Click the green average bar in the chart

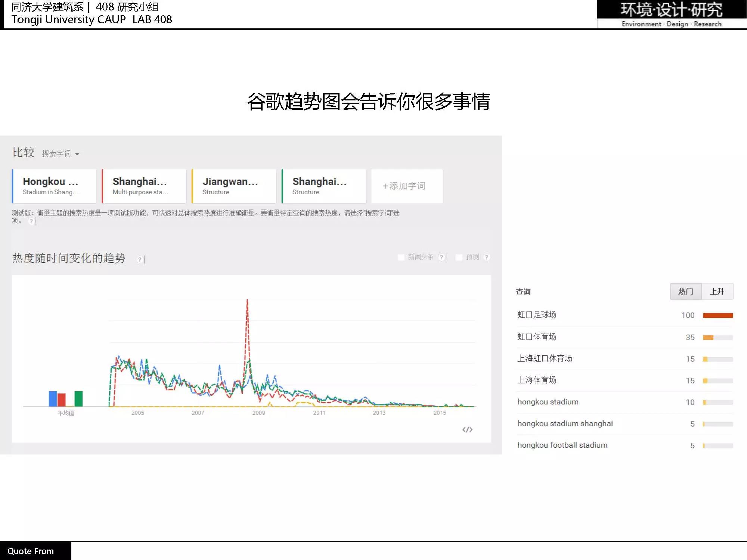click(78, 399)
